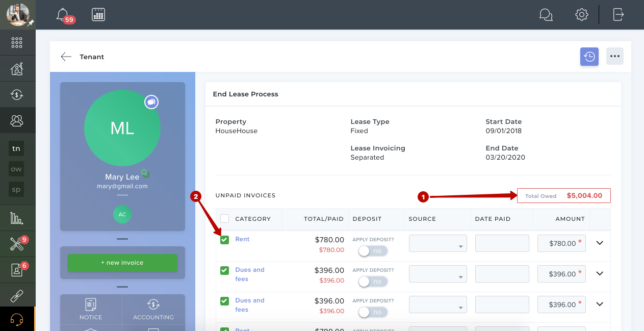The image size is (644, 331).
Task: Click amount field for second Dues and fees
Action: coord(561,304)
